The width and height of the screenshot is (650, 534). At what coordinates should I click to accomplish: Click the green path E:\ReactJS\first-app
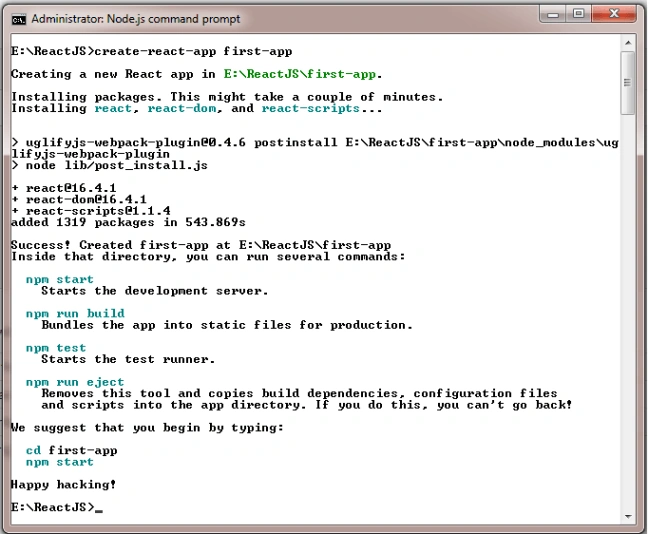pyautogui.click(x=300, y=74)
